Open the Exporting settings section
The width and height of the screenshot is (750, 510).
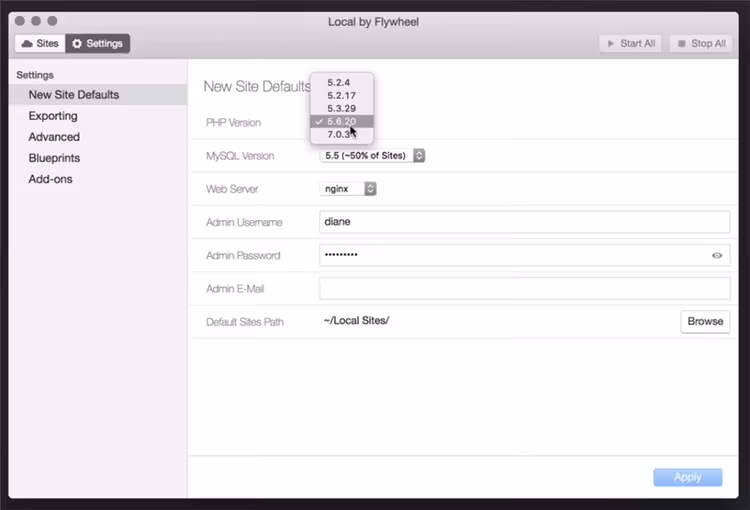(x=53, y=116)
